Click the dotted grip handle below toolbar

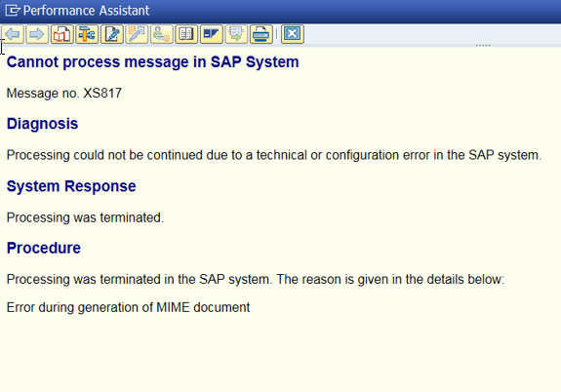(x=483, y=46)
